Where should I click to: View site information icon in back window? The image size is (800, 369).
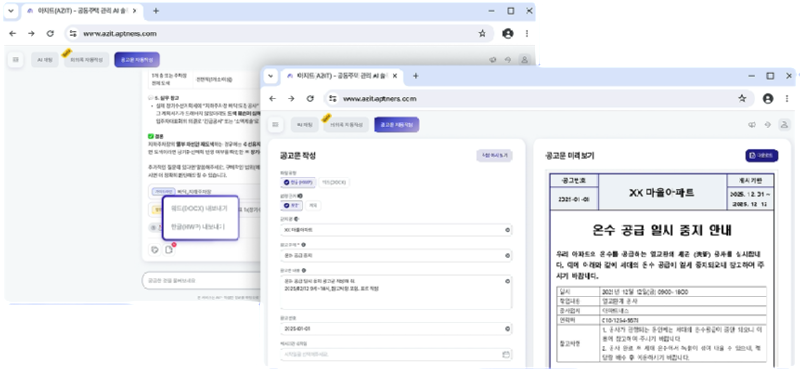pos(73,34)
